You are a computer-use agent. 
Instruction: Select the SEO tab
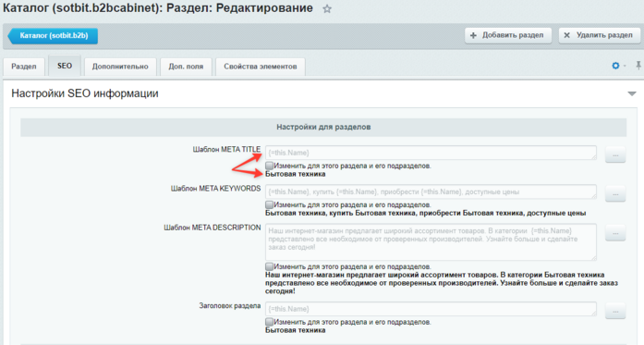[65, 66]
